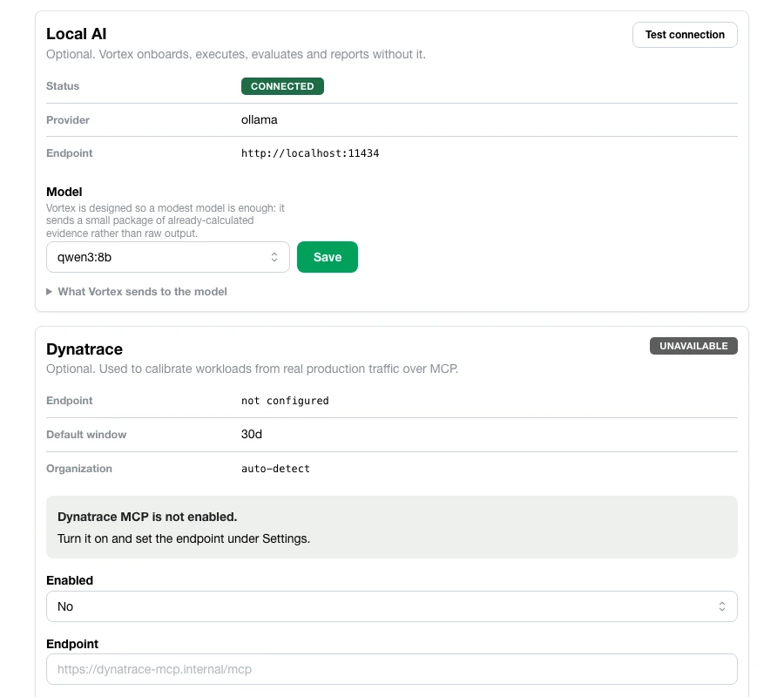Click the CONNECTED status badge
This screenshot has height=697, width=784.
(282, 86)
